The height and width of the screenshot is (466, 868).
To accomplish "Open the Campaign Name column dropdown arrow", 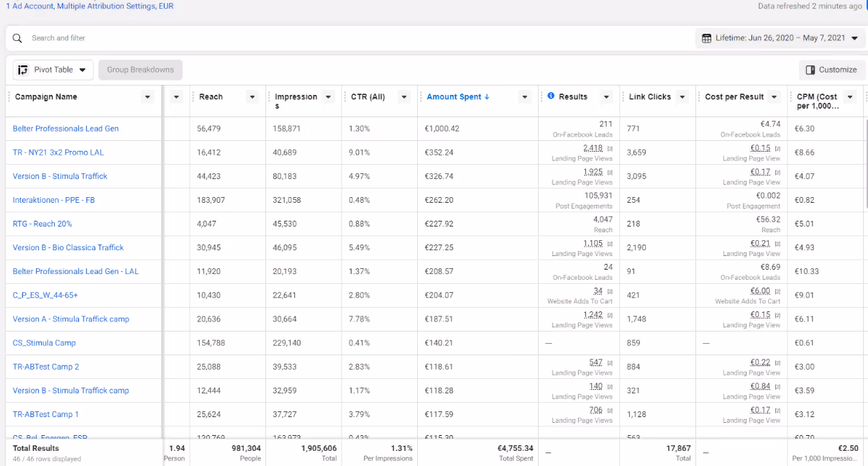I will pyautogui.click(x=147, y=97).
